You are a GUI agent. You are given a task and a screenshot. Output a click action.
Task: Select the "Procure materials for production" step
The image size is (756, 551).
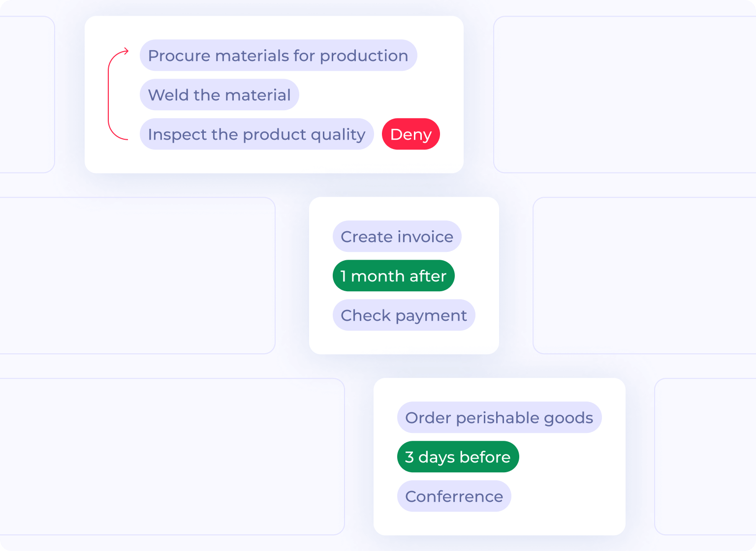pos(278,56)
